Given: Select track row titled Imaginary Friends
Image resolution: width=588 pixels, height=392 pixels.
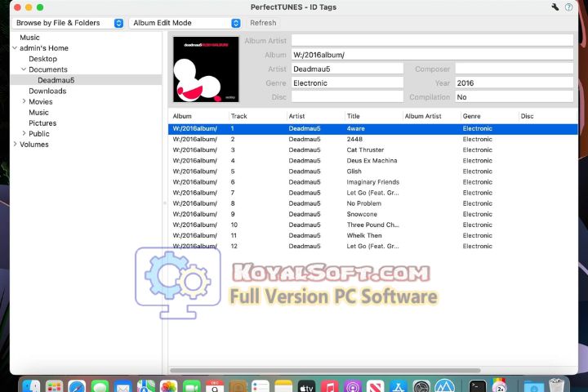Looking at the screenshot, I should point(372,182).
